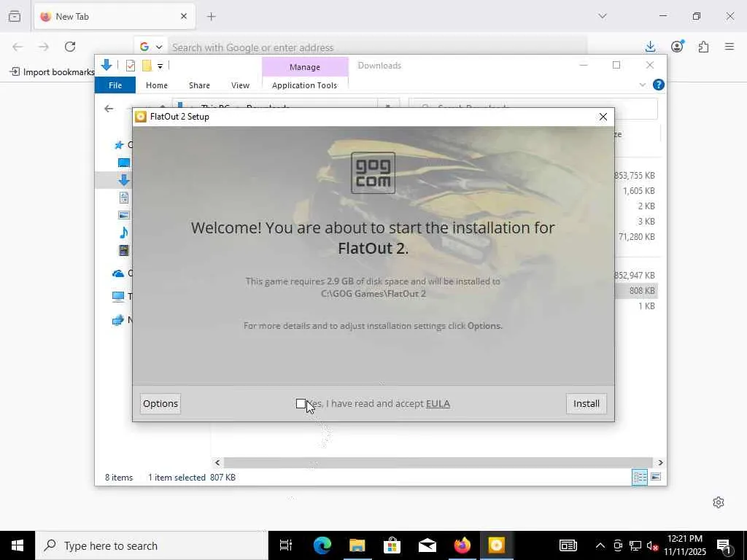Click the Install button

586,404
